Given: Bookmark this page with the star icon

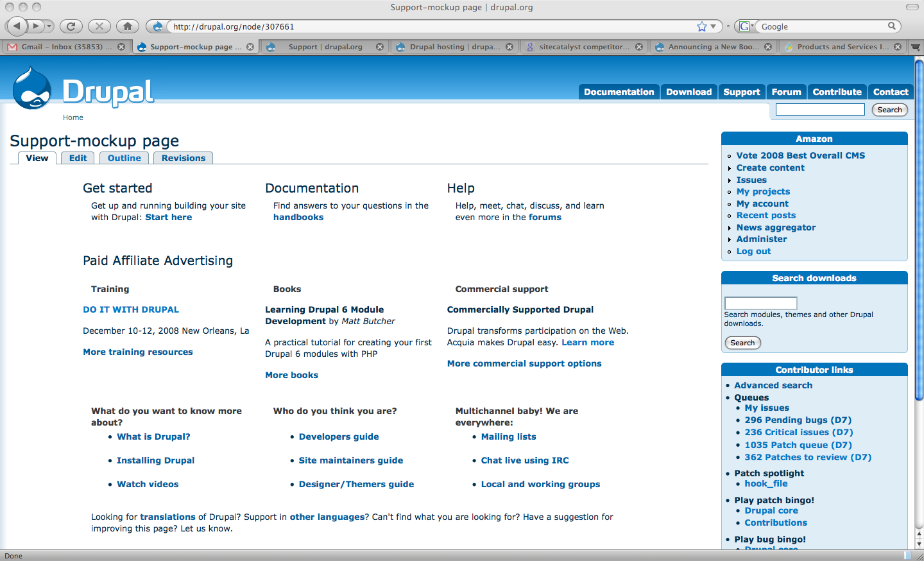Looking at the screenshot, I should pyautogui.click(x=702, y=26).
